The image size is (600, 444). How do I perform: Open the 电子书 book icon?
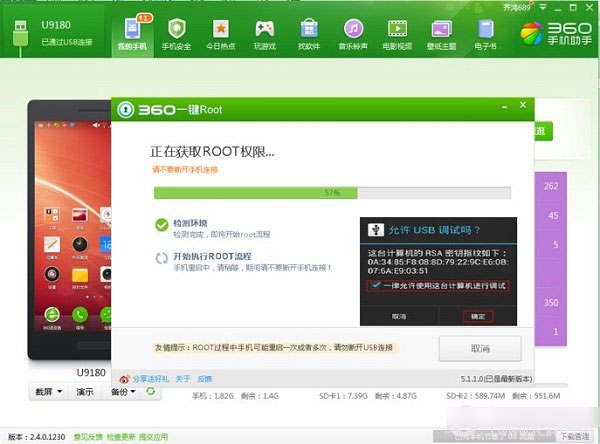pos(486,29)
